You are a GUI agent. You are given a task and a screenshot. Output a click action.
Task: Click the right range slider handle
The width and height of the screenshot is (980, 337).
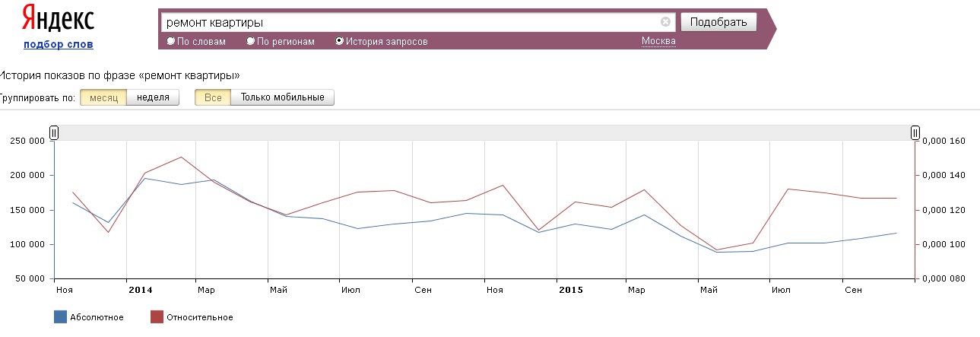pos(915,133)
